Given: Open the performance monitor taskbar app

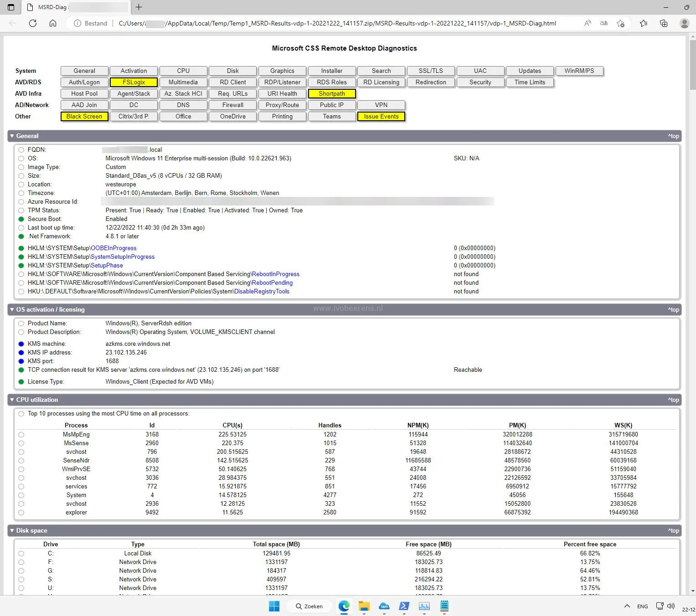Looking at the screenshot, I should 424,606.
